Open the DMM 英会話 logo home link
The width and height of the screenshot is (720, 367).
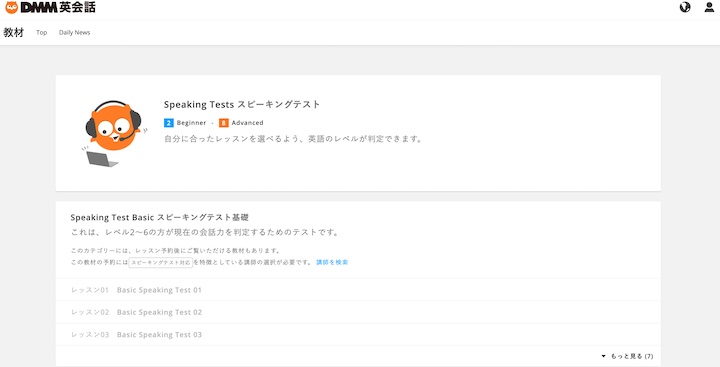(x=51, y=7)
